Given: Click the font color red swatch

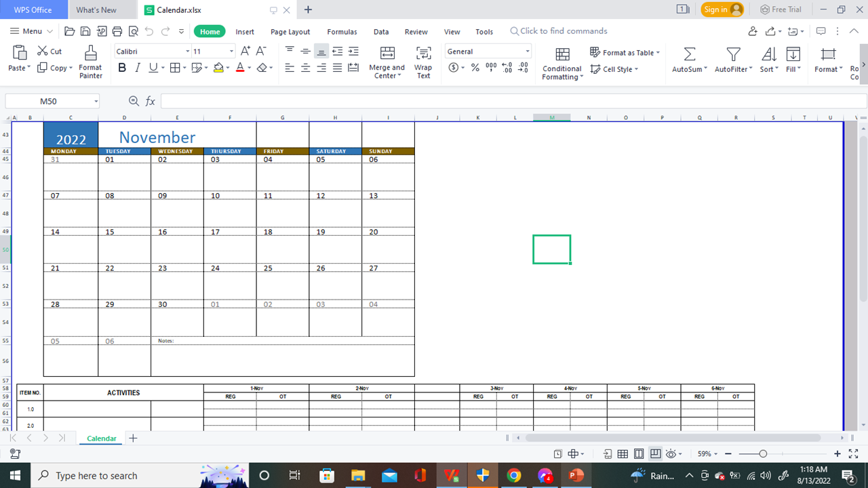Looking at the screenshot, I should coord(240,68).
